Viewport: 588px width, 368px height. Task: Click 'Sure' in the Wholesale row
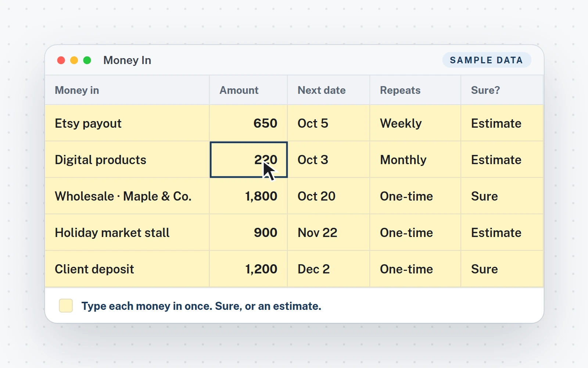point(502,196)
